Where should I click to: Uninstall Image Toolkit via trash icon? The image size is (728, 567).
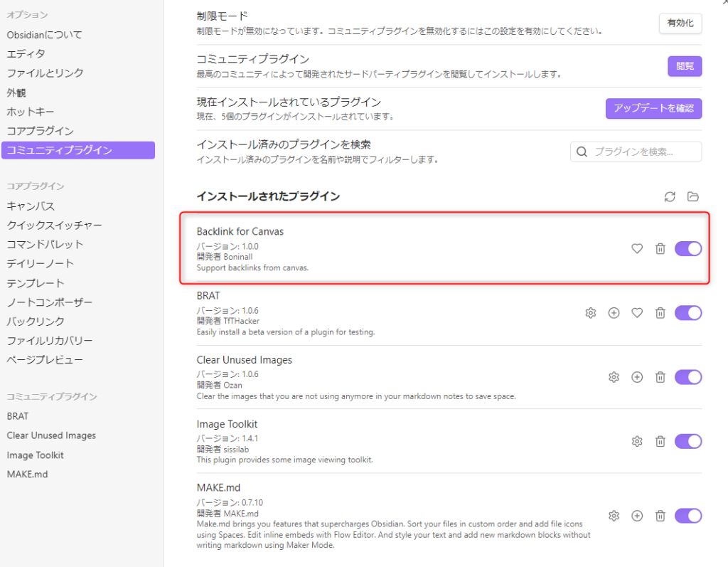660,441
